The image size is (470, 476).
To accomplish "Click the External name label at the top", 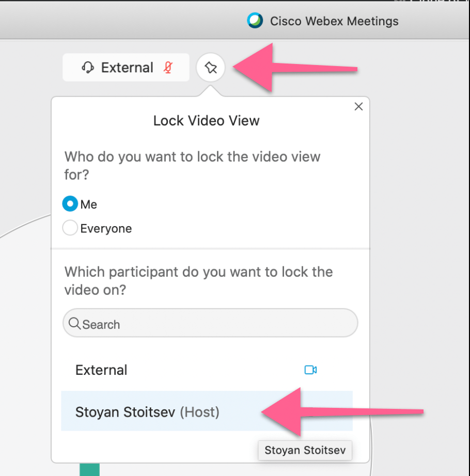I will click(x=127, y=68).
